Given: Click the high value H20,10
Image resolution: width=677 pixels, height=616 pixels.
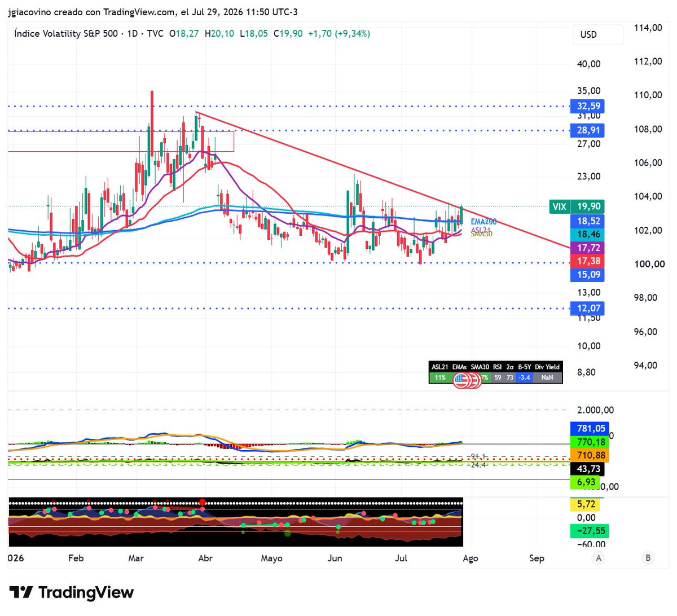Looking at the screenshot, I should 219,33.
